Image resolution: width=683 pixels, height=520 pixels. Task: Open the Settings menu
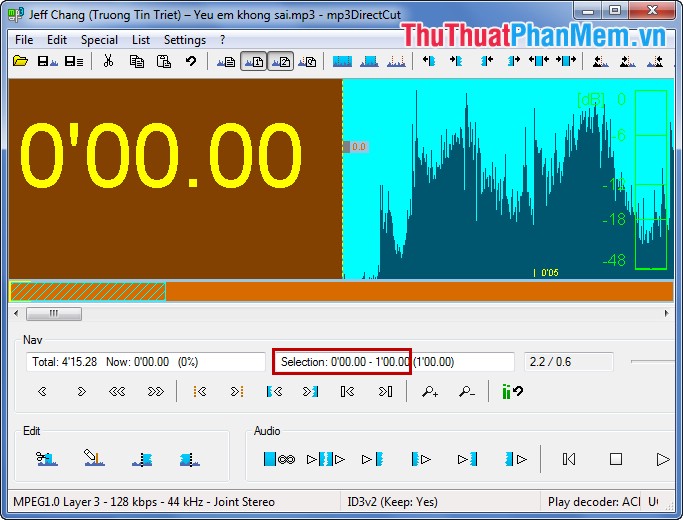[184, 40]
